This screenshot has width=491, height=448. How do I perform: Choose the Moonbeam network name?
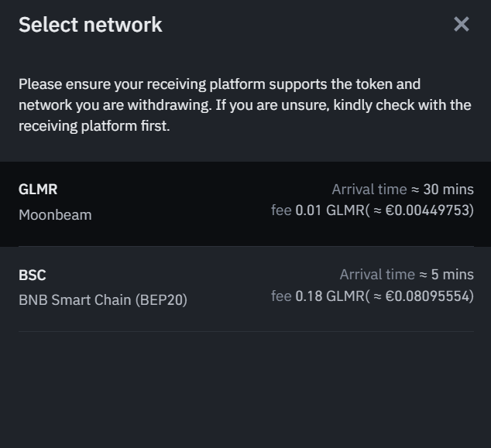tap(55, 215)
